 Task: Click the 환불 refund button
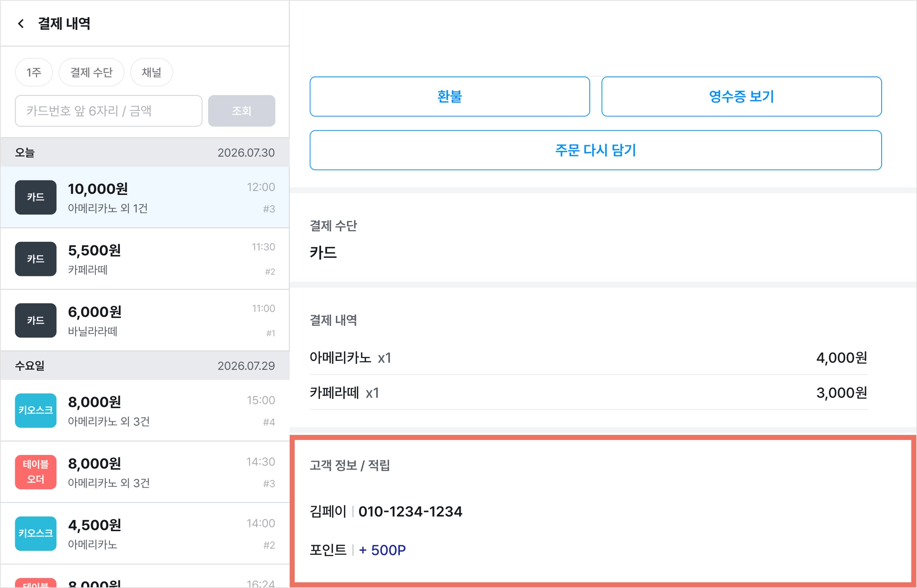tap(450, 96)
